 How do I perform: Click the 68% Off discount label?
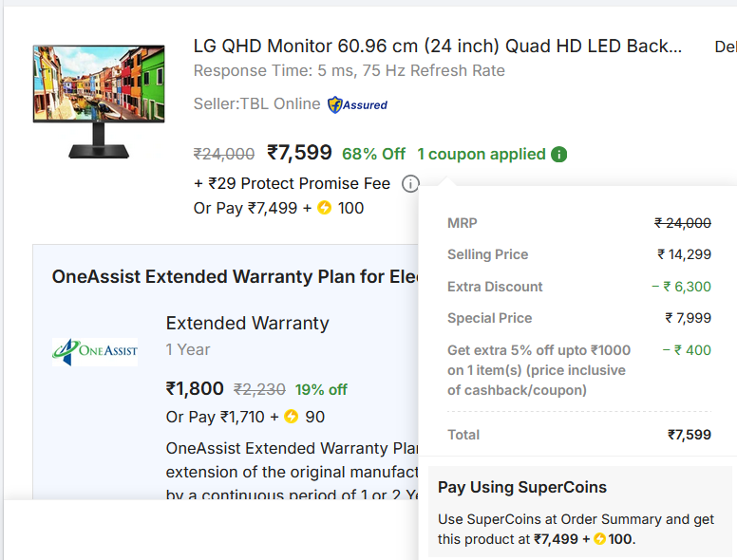373,154
